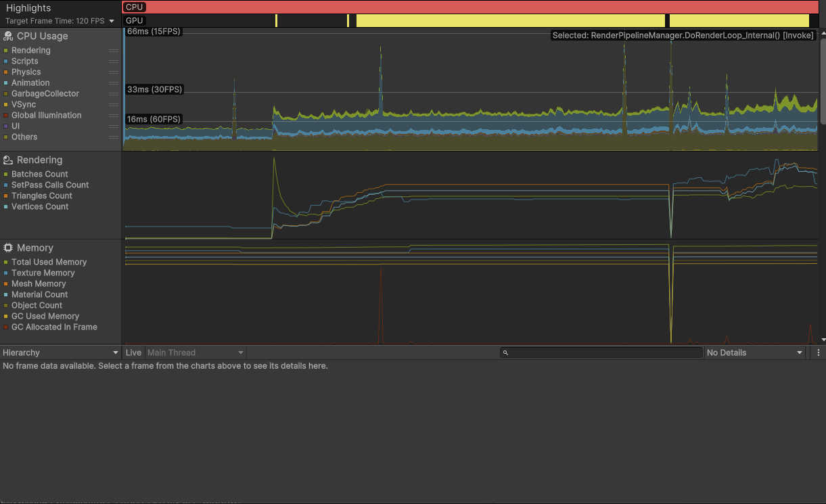This screenshot has height=504, width=826.
Task: Toggle the Live button
Action: [133, 352]
